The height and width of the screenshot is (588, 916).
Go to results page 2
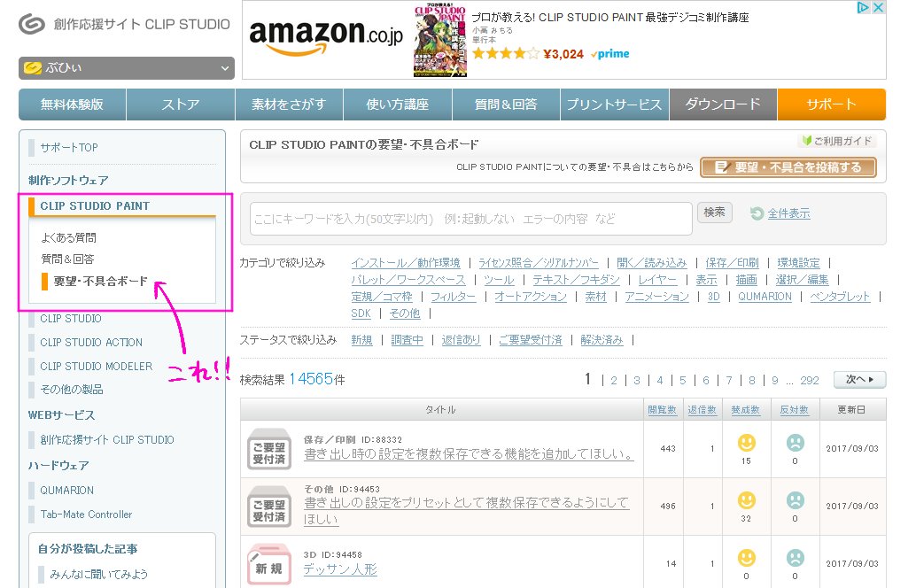point(614,381)
